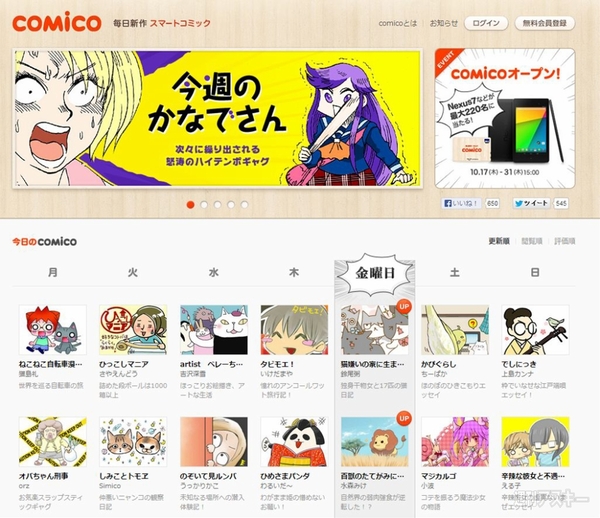Screen dimensions: 600x518
Task: Switch to the 土 Saturday tab
Action: click(455, 272)
